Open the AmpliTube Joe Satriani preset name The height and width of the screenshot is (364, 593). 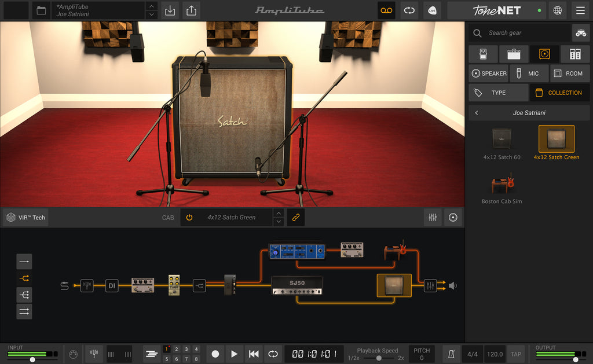point(98,10)
